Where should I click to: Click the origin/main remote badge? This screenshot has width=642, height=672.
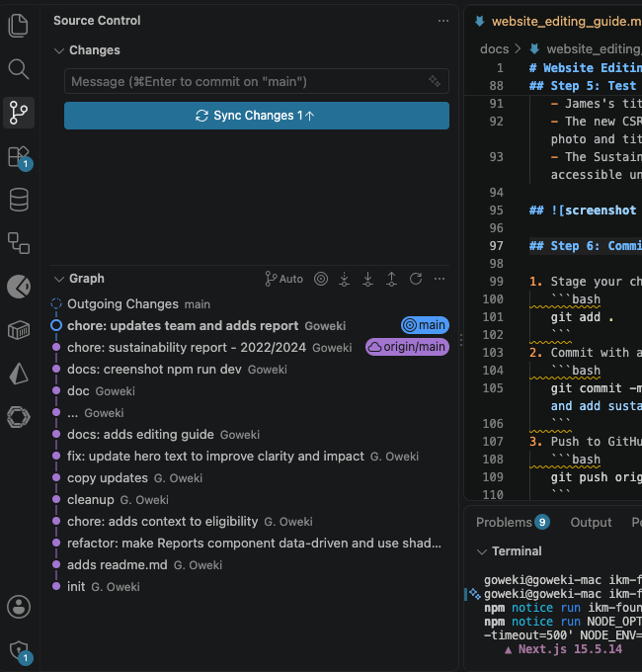[x=407, y=347]
